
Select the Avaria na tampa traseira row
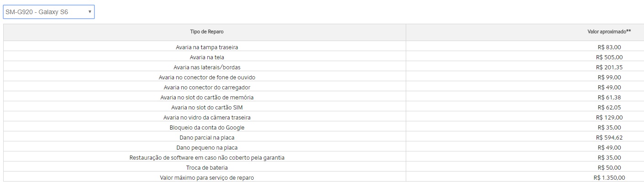tap(322, 47)
